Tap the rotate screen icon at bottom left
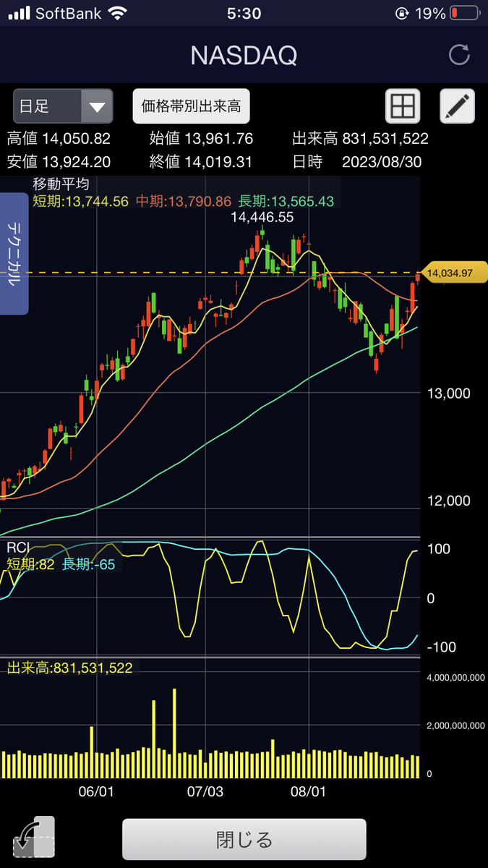Image resolution: width=488 pixels, height=868 pixels. click(x=34, y=838)
